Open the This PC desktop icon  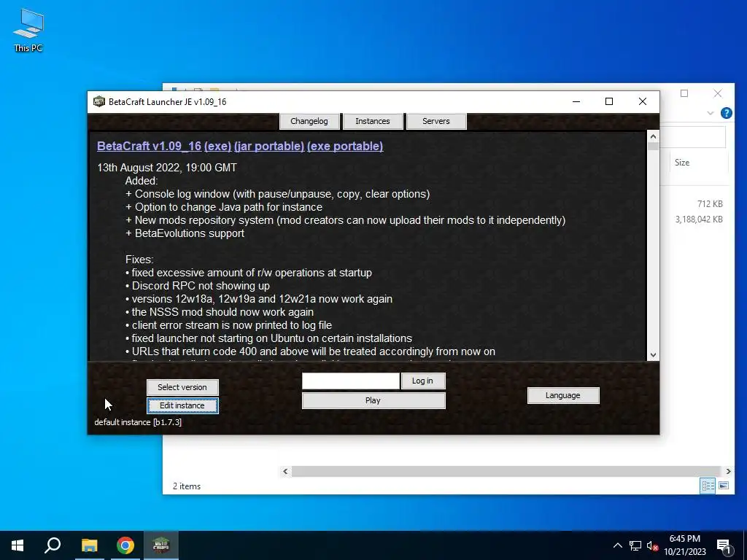[x=28, y=30]
